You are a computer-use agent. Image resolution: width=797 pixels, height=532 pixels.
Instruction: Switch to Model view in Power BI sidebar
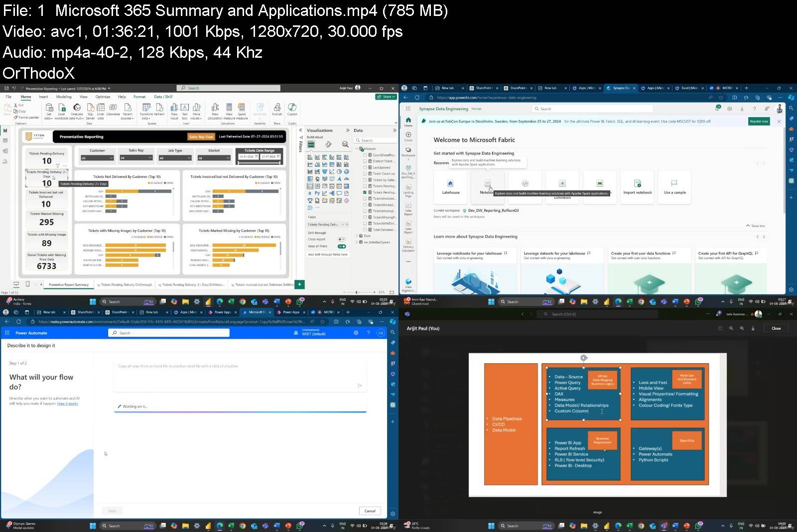click(x=5, y=151)
